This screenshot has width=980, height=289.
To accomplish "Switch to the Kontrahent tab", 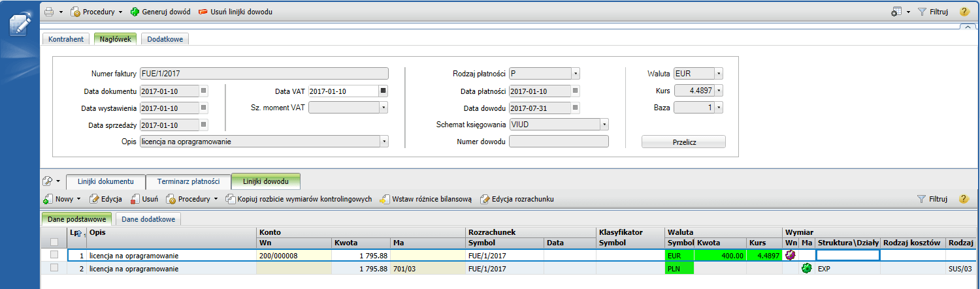I will [x=66, y=39].
